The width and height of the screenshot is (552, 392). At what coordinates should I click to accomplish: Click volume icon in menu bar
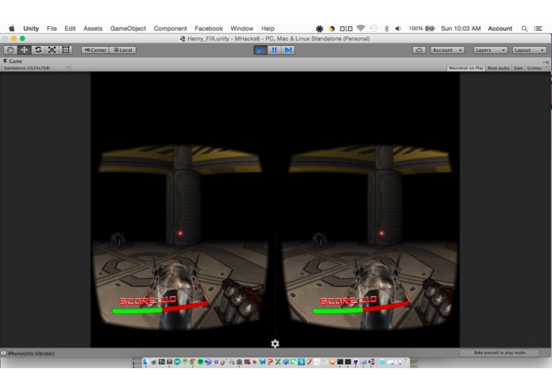coord(398,29)
